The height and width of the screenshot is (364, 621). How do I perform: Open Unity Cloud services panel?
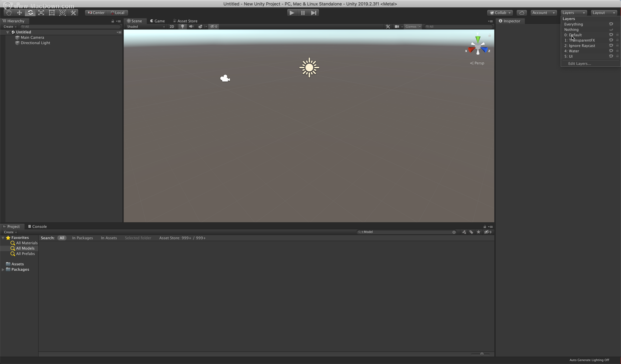(x=522, y=12)
